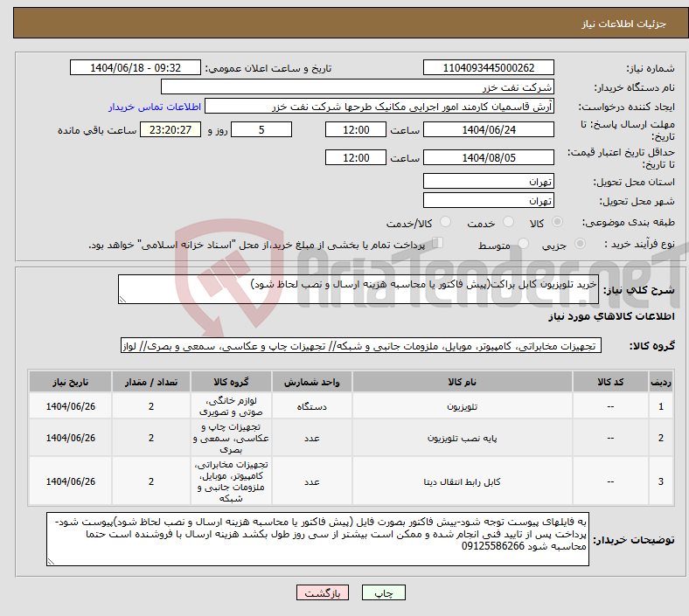Click the تجهیزات مخابراتی group cell in row 3
689x616 pixels.
click(x=231, y=481)
